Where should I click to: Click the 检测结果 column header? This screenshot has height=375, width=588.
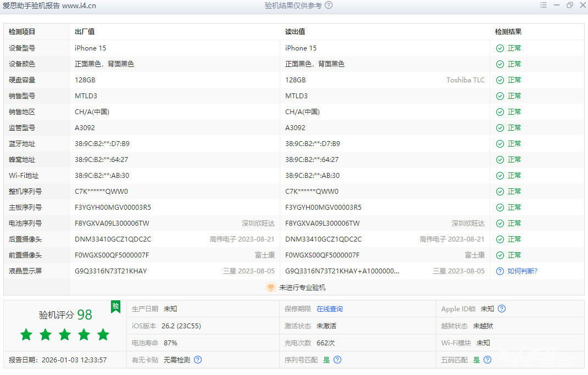[508, 32]
